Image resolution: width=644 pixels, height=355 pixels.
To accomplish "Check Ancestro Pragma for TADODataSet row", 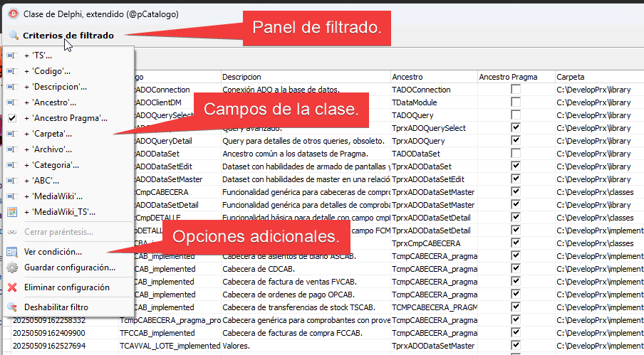I will pyautogui.click(x=516, y=153).
